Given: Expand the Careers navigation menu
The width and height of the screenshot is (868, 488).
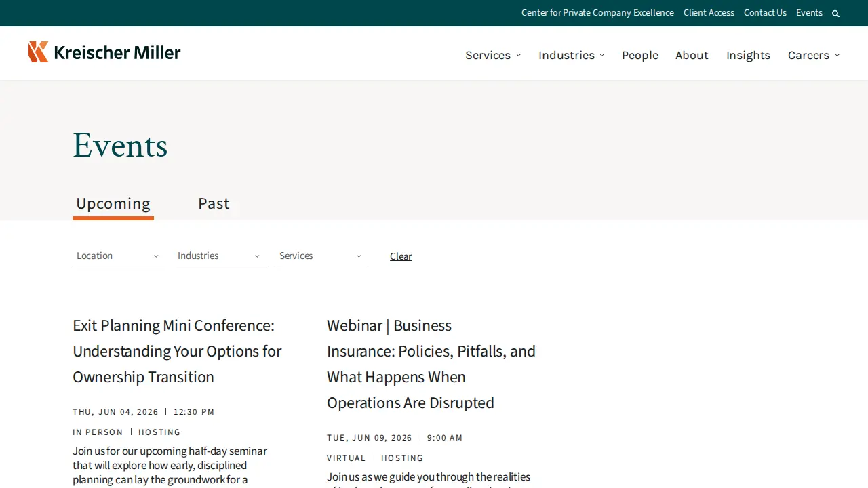Looking at the screenshot, I should click(x=814, y=55).
